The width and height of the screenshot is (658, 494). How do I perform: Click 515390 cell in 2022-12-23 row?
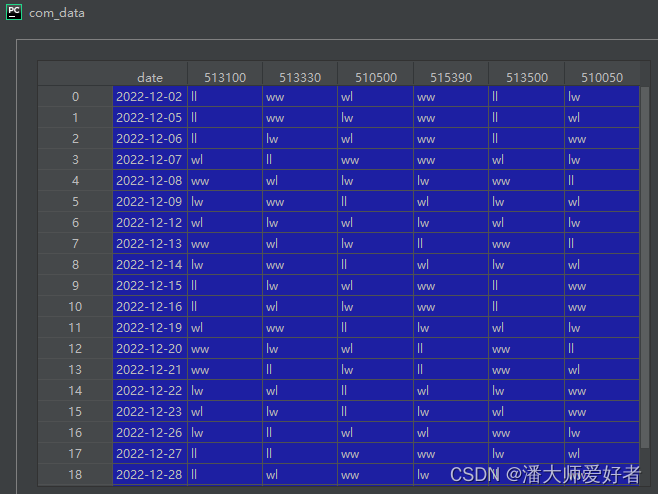452,411
